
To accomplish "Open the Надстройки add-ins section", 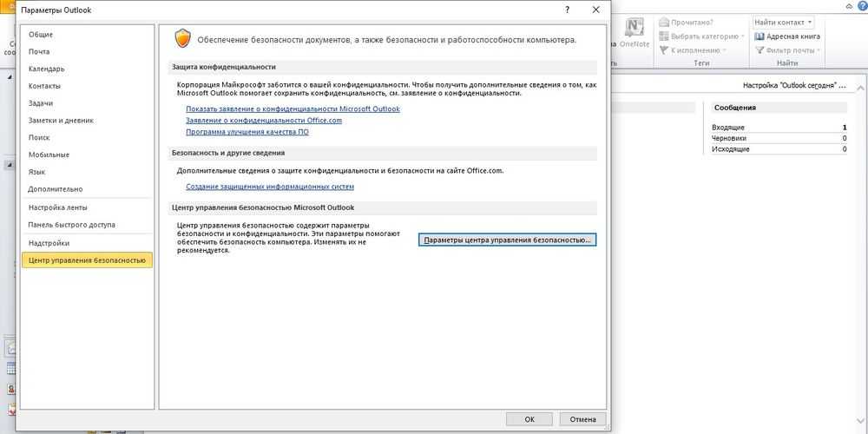I will pos(49,243).
